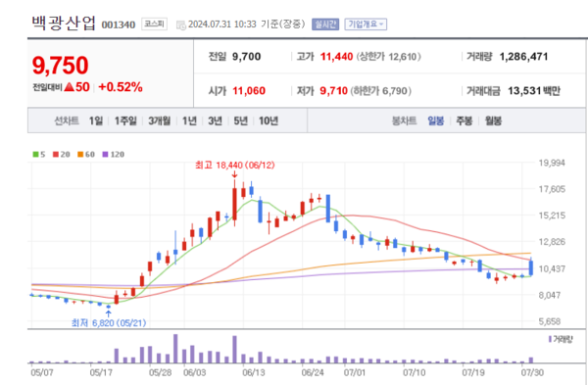
Task: Click the stock code 001340
Action: pos(119,24)
